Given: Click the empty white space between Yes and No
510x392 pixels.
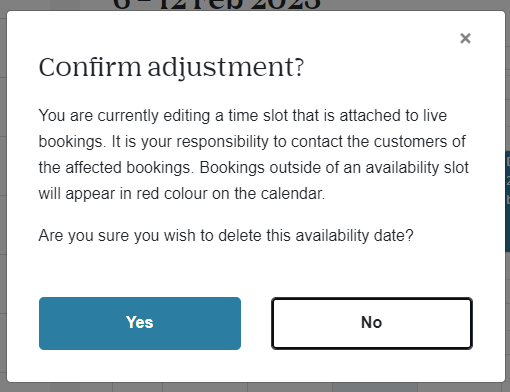Looking at the screenshot, I should click(x=256, y=323).
